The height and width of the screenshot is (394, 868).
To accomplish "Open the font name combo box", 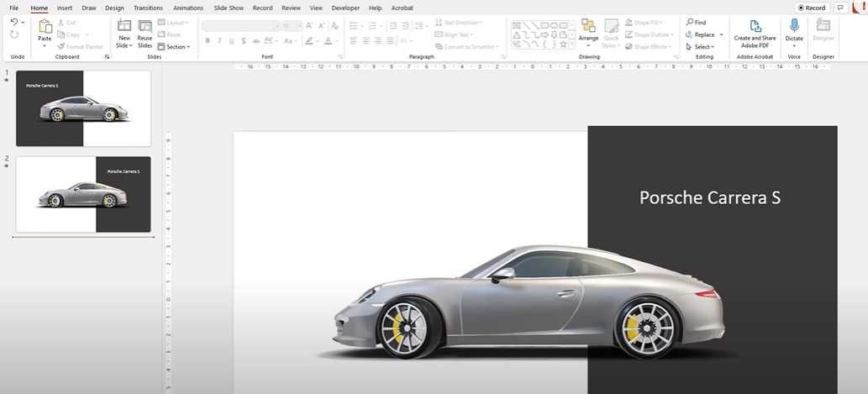I will click(241, 26).
